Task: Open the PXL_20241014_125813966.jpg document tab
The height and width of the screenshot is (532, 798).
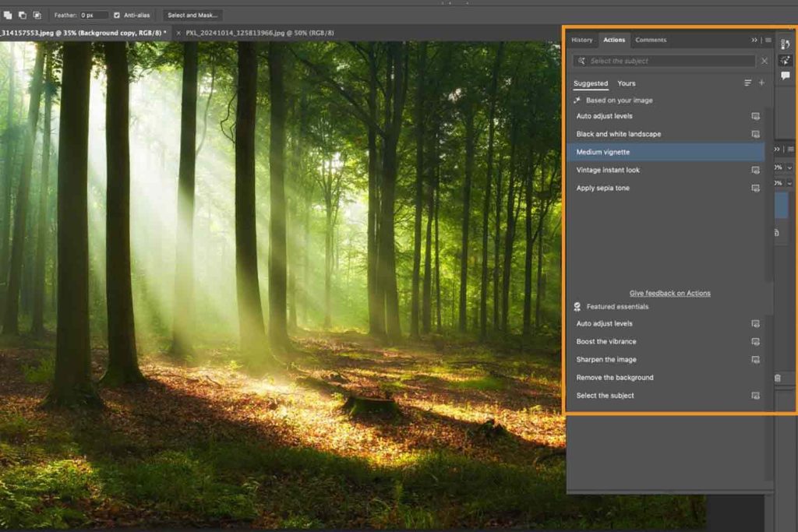Action: (x=260, y=33)
